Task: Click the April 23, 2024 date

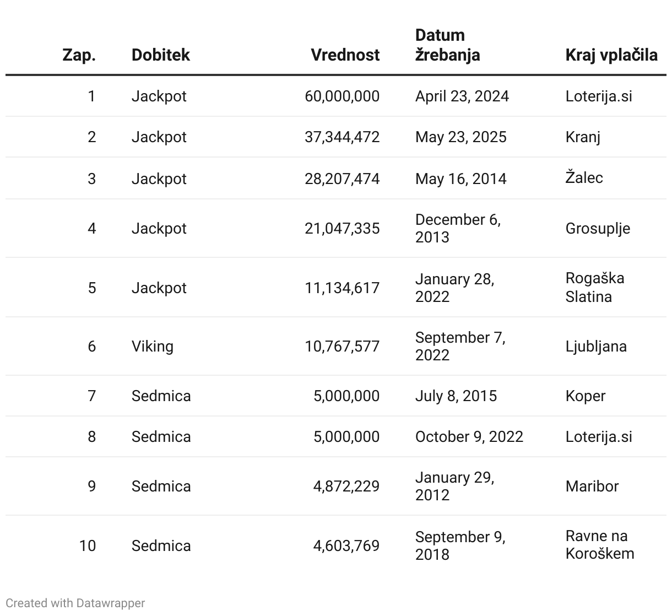Action: (462, 96)
